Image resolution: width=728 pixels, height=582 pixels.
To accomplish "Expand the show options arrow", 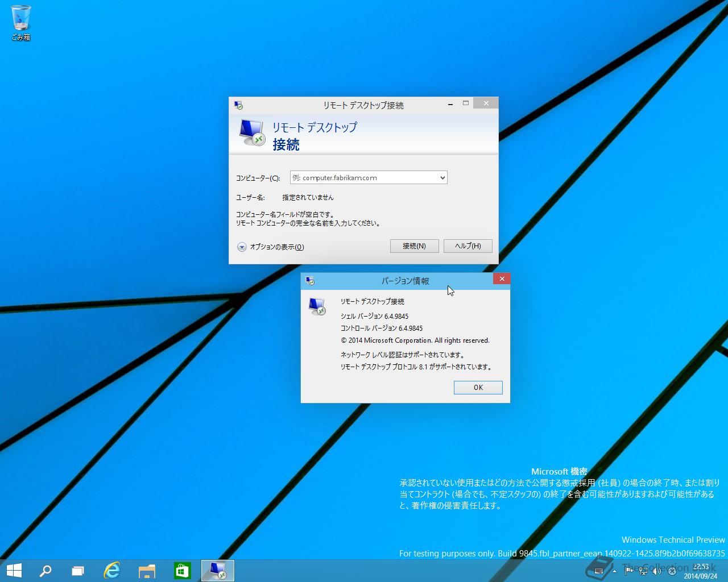I will click(x=242, y=247).
